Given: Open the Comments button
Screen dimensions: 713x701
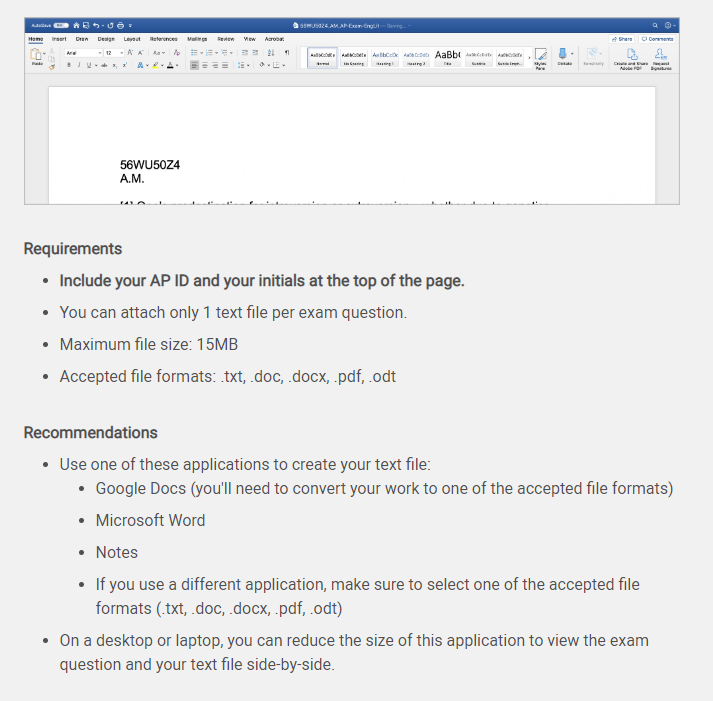Looking at the screenshot, I should [x=657, y=39].
